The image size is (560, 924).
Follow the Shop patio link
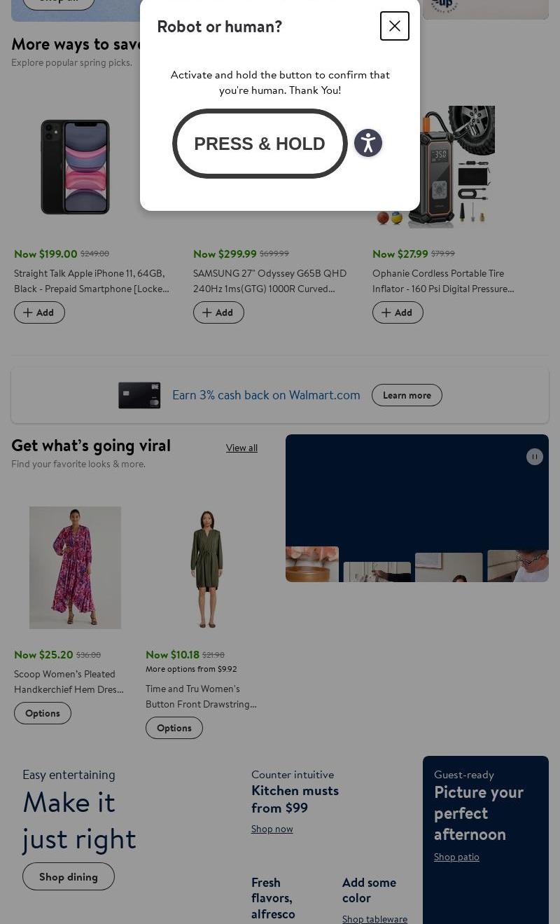pos(456,857)
